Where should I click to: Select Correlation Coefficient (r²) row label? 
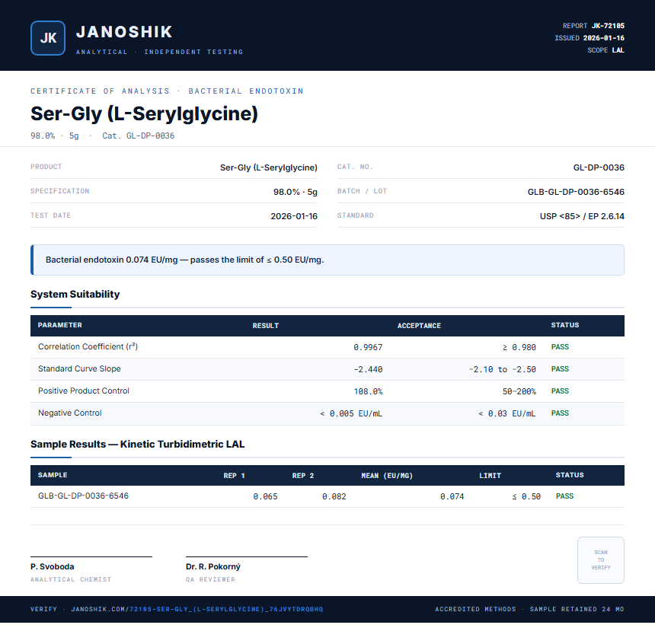tap(88, 346)
